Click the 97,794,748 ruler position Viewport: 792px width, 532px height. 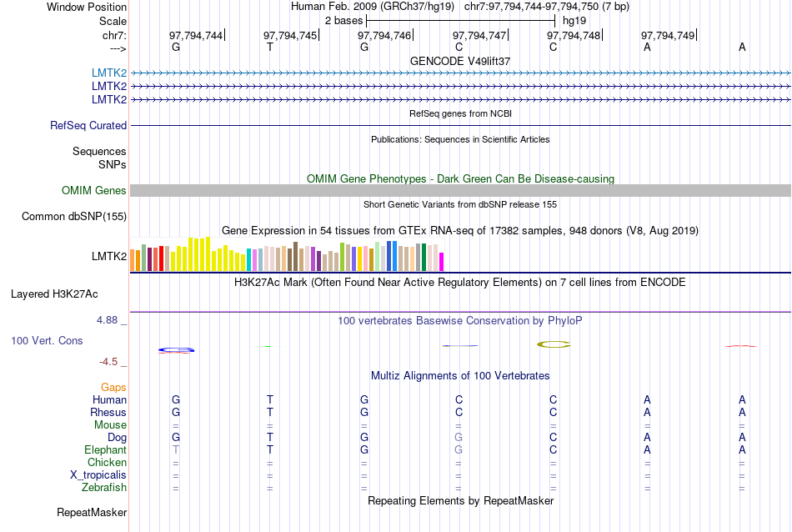(x=574, y=35)
